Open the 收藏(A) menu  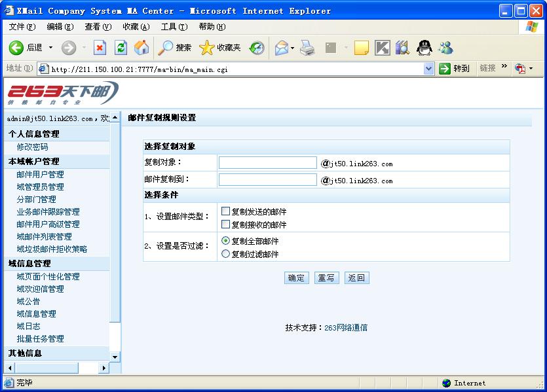136,27
